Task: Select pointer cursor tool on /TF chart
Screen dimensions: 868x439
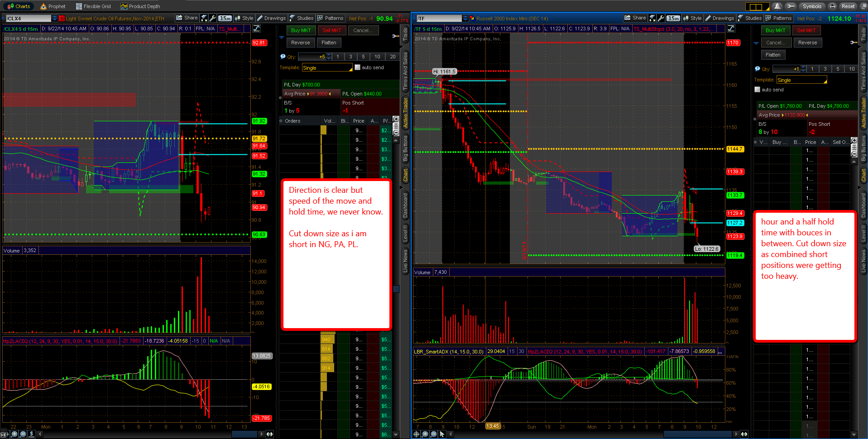Action: [x=442, y=434]
